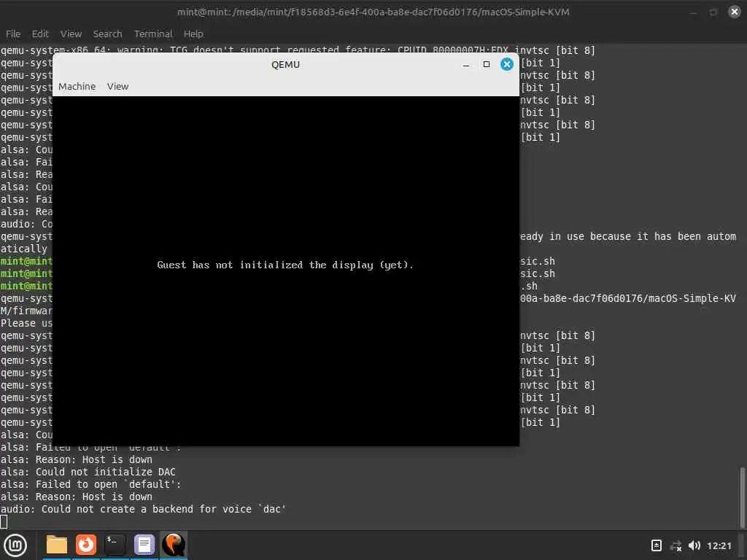
Task: Click the final "alsa: Reason: Host is down" line
Action: pos(76,497)
